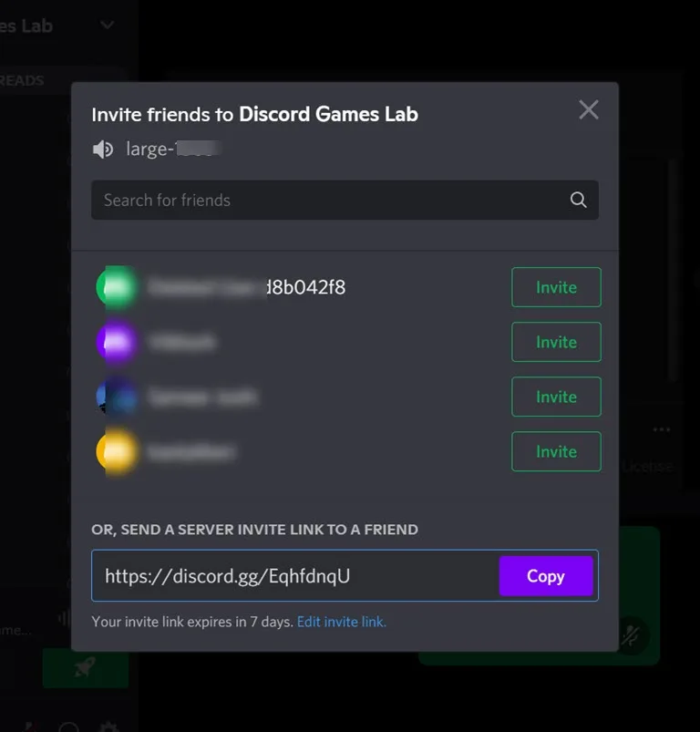Click the invite link expires in 7 days text

tap(192, 622)
